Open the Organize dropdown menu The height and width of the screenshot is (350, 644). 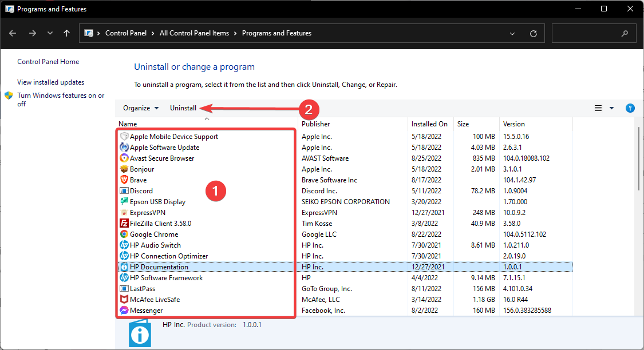coord(140,108)
